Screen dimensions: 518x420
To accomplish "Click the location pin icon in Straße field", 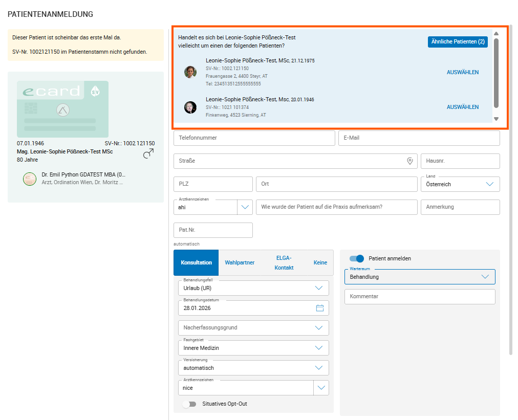I will pyautogui.click(x=409, y=161).
